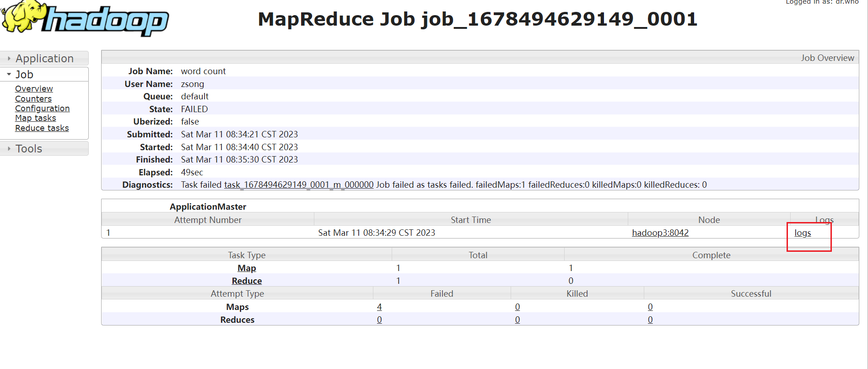
Task: Expand the Tools sidebar section
Action: click(x=44, y=148)
